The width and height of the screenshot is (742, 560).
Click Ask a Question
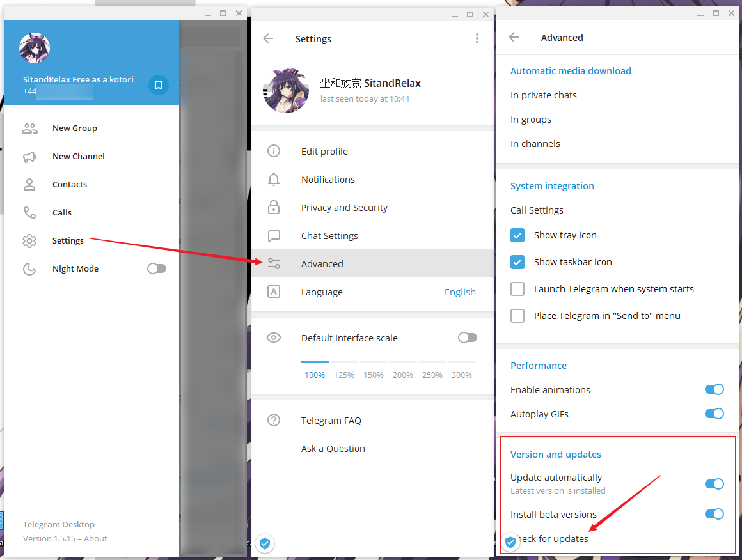pyautogui.click(x=372, y=448)
